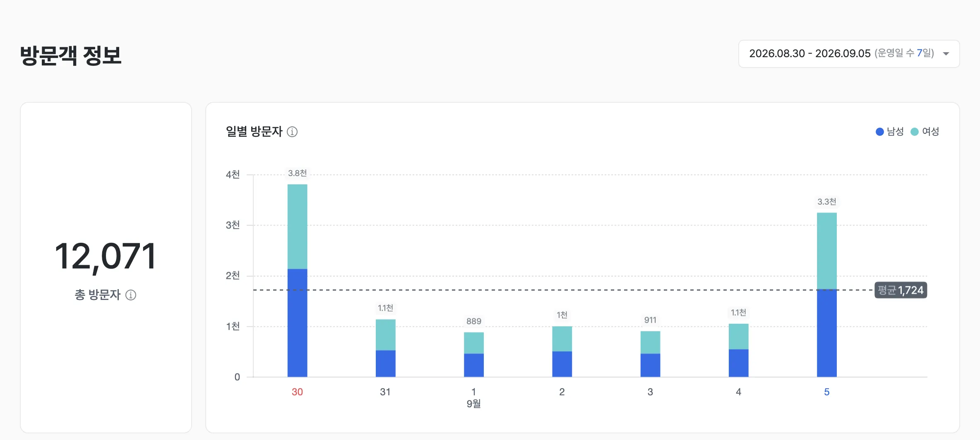Click the 1.1천 bar for day 31
This screenshot has width=980, height=440.
coord(386,348)
